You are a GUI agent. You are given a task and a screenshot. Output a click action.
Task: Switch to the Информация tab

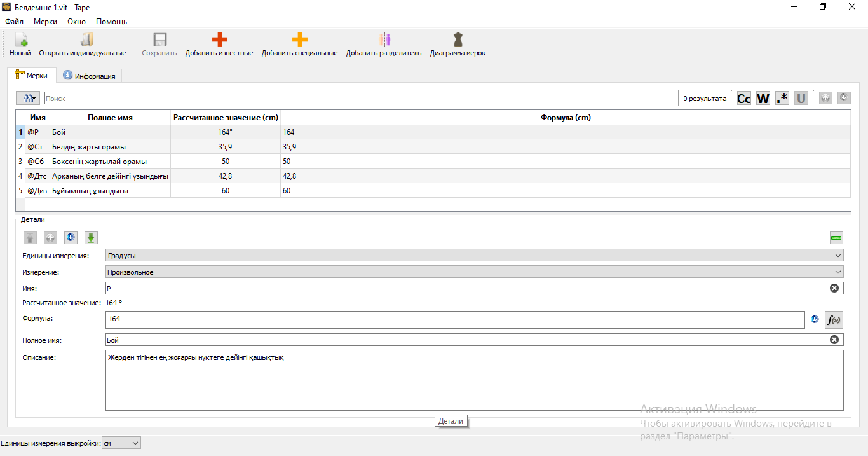click(89, 76)
